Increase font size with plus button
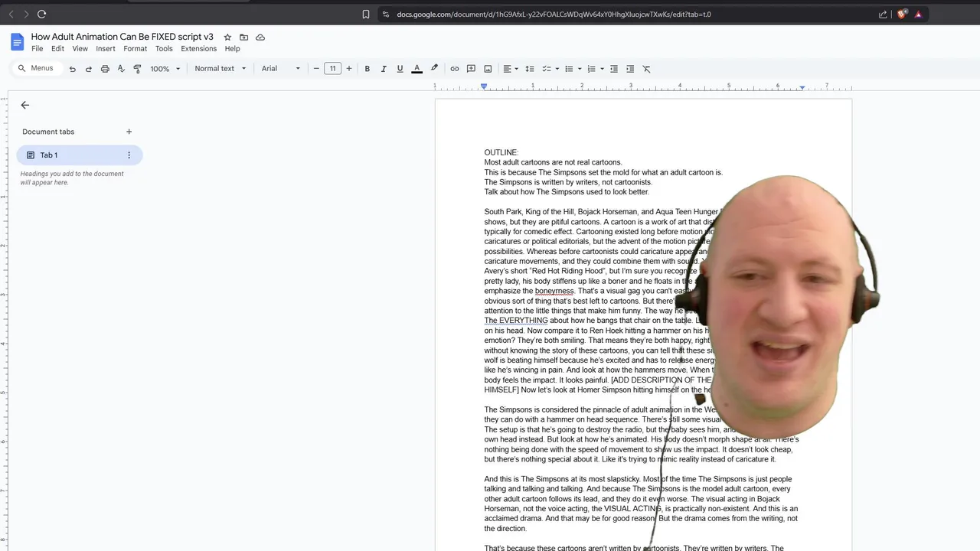This screenshot has height=551, width=980. coord(349,69)
